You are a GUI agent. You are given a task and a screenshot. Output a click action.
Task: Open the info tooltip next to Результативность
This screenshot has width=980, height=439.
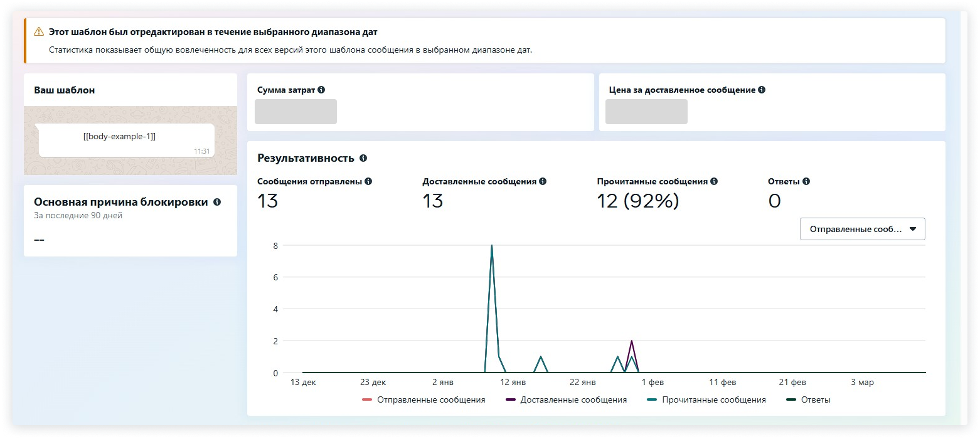click(363, 159)
